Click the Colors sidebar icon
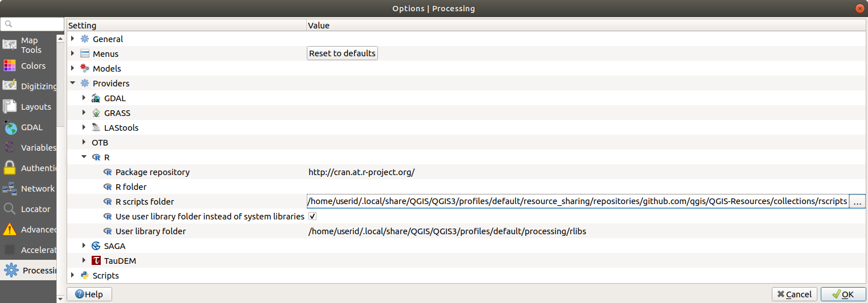Image resolution: width=868 pixels, height=303 pixels. pos(10,66)
